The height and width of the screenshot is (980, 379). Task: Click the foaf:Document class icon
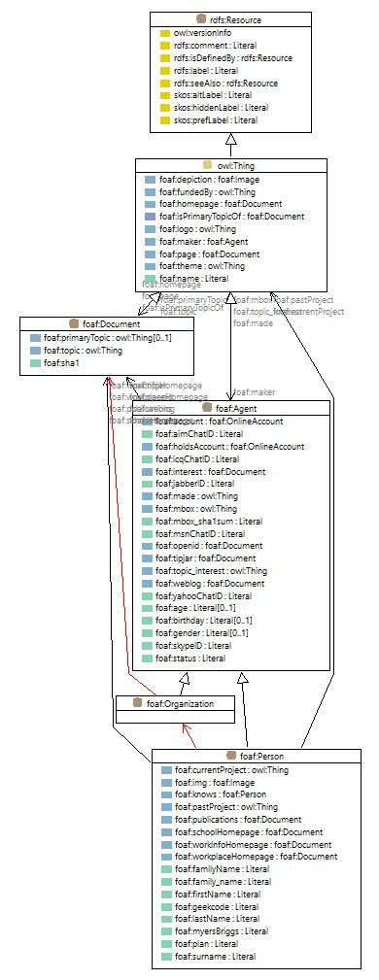coord(73,323)
